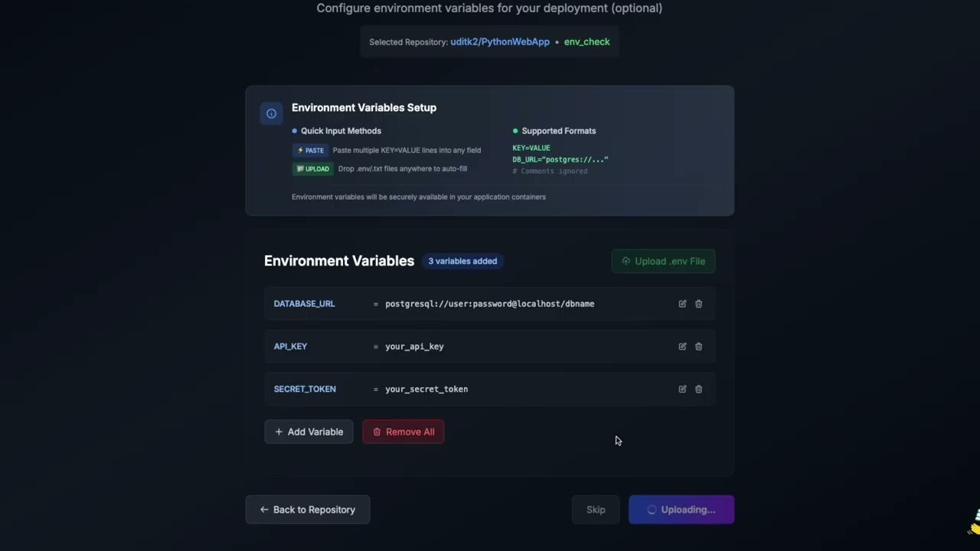Click the Uploading... button
The image size is (980, 551).
pos(681,510)
